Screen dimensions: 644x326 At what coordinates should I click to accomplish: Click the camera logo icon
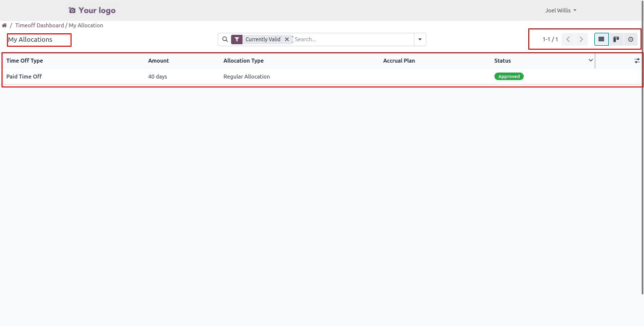coord(72,10)
